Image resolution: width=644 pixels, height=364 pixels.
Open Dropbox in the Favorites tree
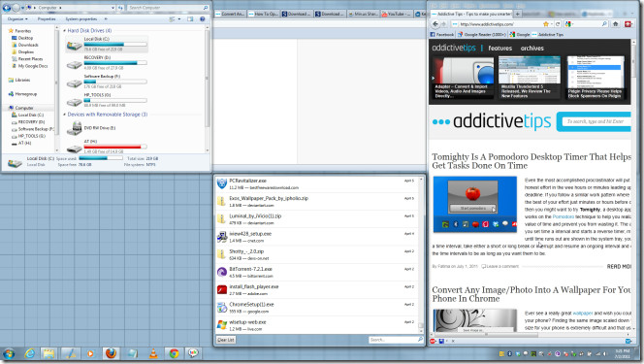[26, 51]
